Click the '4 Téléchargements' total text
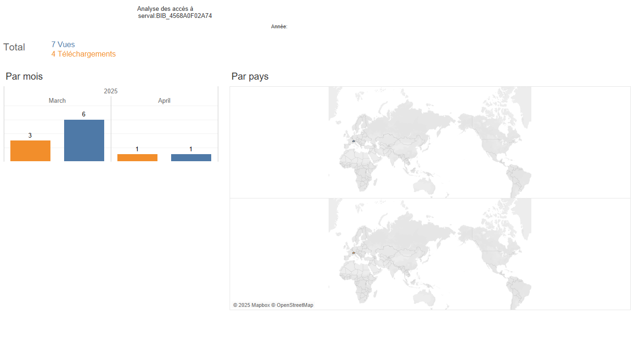644x362 pixels. [x=83, y=54]
